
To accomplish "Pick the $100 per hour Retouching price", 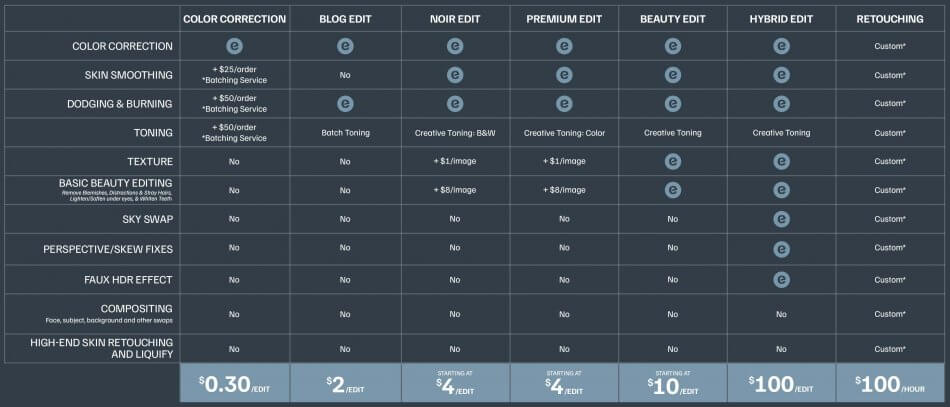I will tap(889, 384).
